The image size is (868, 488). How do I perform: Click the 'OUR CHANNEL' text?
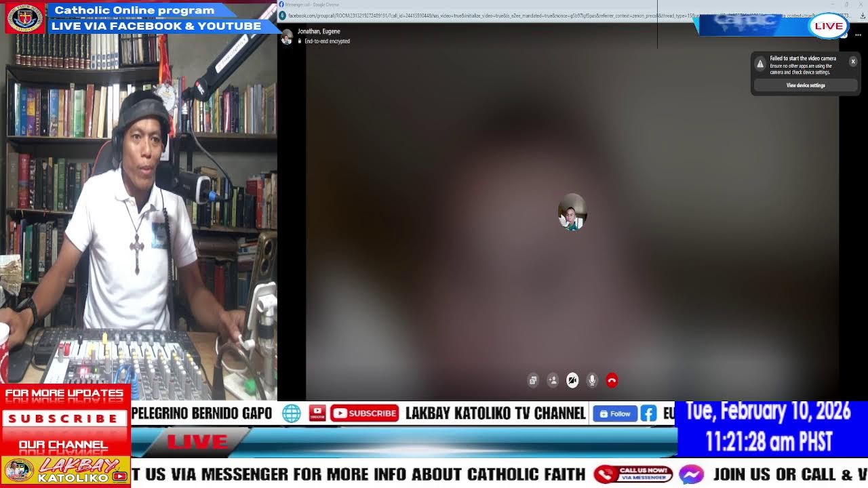coord(63,445)
